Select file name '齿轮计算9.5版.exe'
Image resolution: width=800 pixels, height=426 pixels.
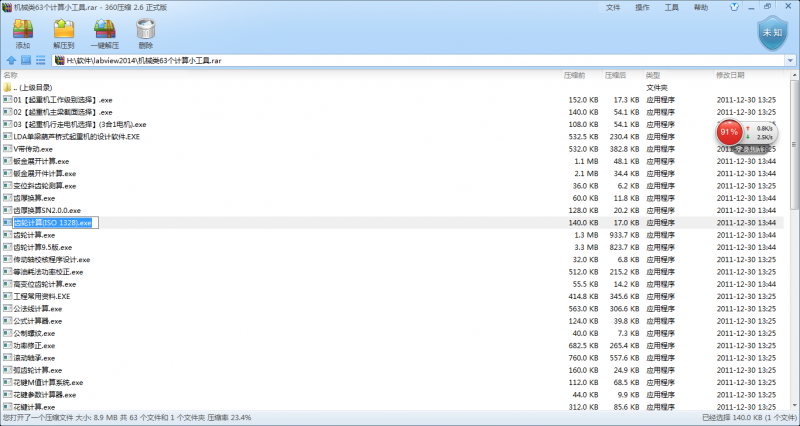pyautogui.click(x=43, y=247)
